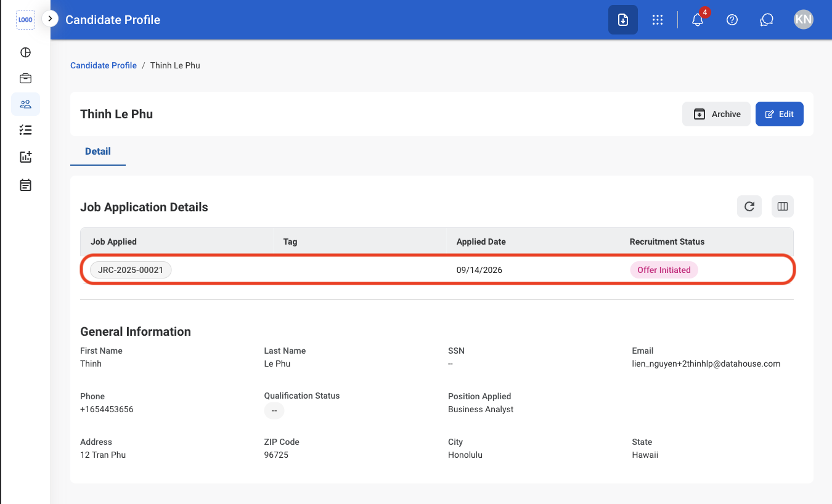Click the Edit button

click(780, 114)
